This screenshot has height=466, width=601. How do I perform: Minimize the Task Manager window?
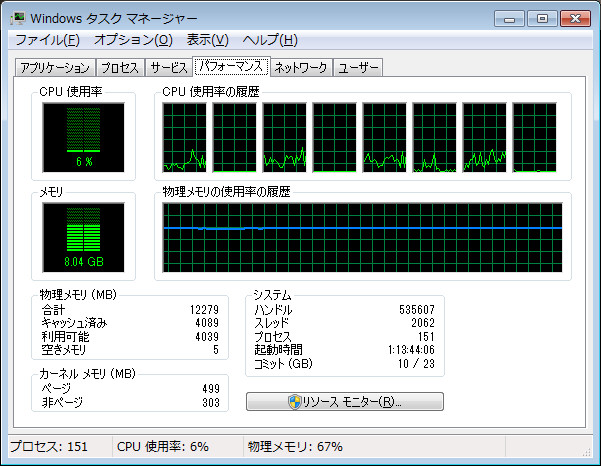pos(509,18)
